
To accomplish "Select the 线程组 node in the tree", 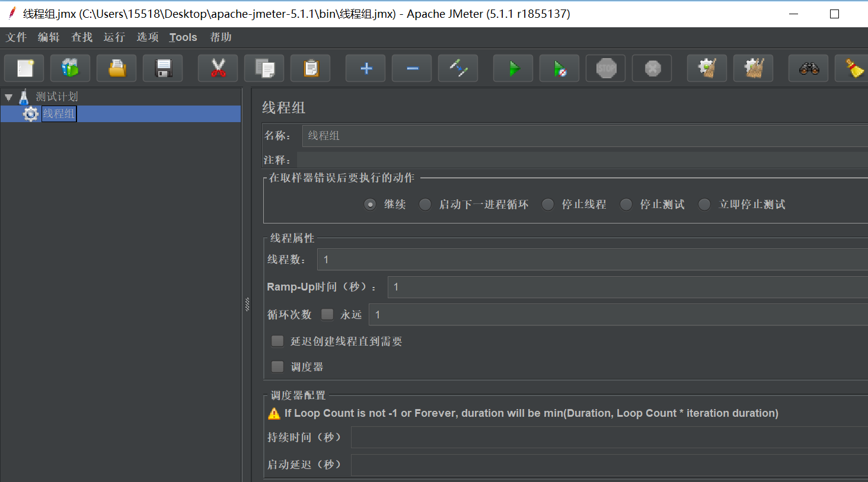I will (x=59, y=114).
